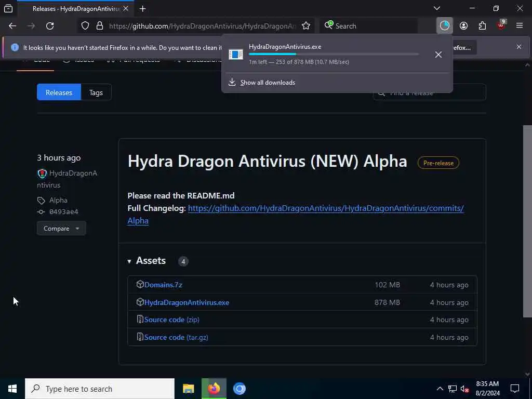Click the Firefox back arrow button
532x399 pixels.
tap(12, 26)
